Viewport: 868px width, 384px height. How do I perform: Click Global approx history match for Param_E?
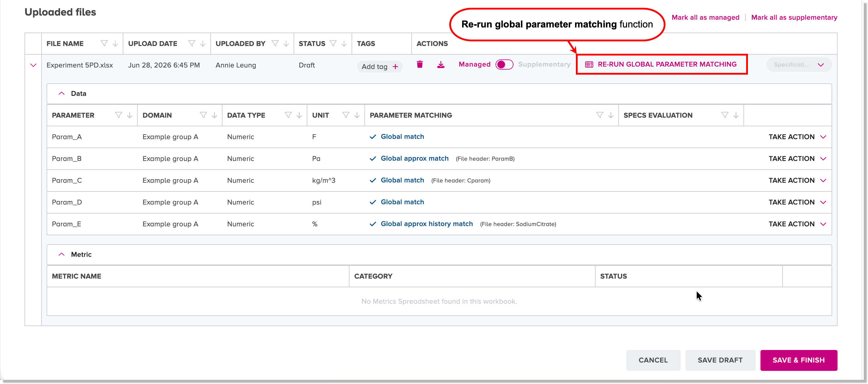pos(427,224)
